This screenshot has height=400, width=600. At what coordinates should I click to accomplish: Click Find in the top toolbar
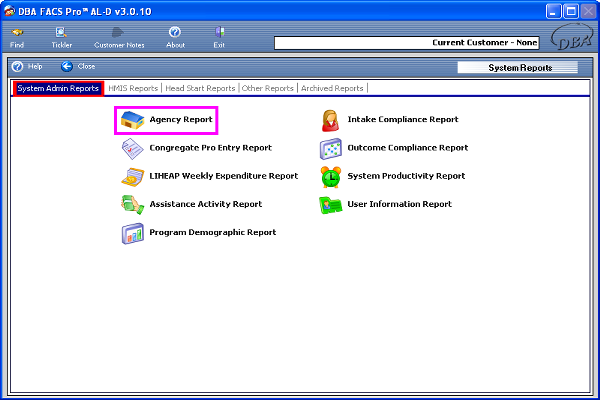coord(17,38)
